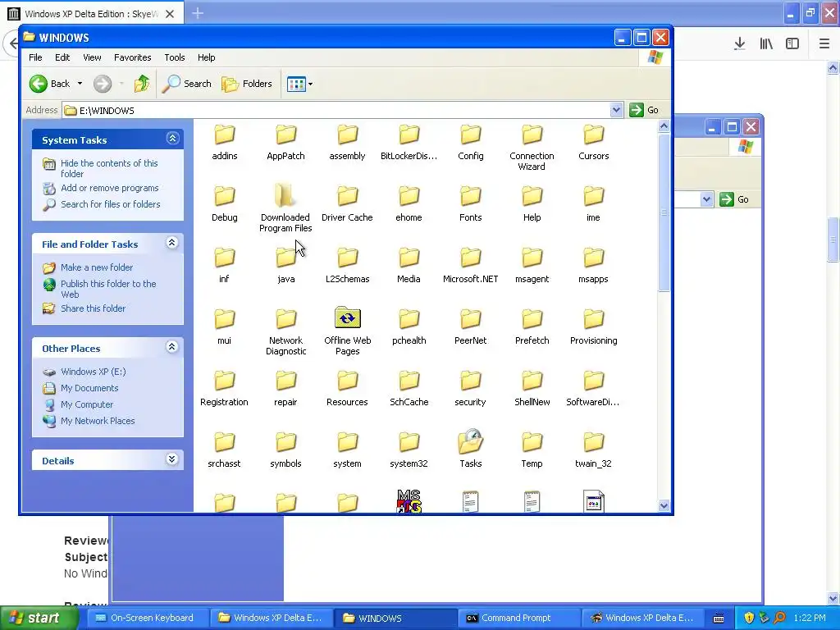The image size is (840, 630).
Task: Open the Tools menu
Action: 175,57
